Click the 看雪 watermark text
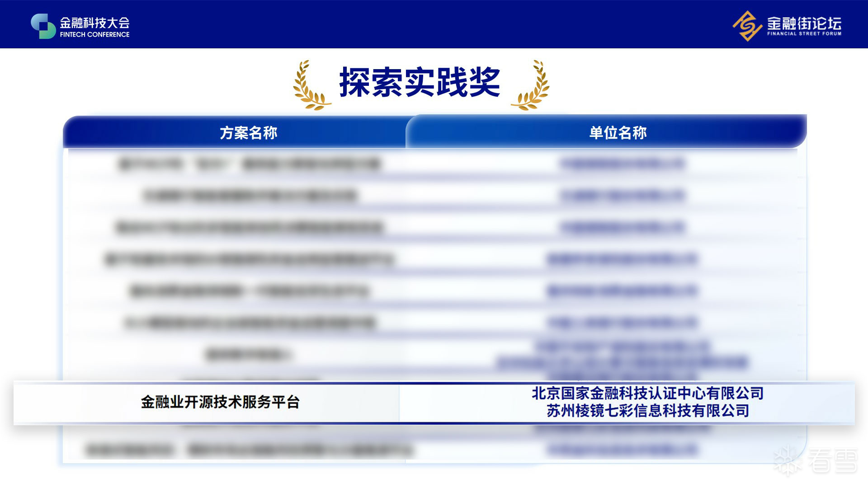Viewport: 868px width, 488px height. point(832,461)
